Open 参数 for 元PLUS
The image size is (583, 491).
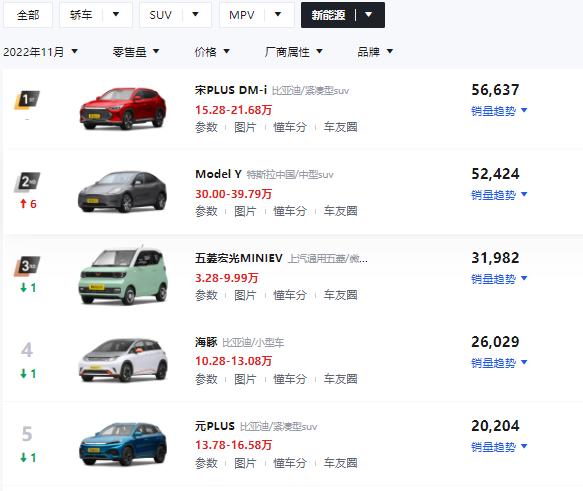[206, 463]
